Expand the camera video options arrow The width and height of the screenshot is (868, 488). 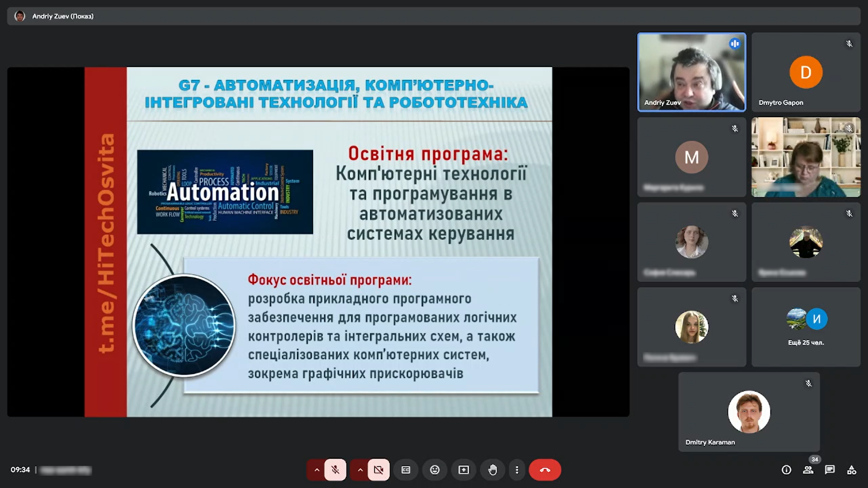click(360, 470)
